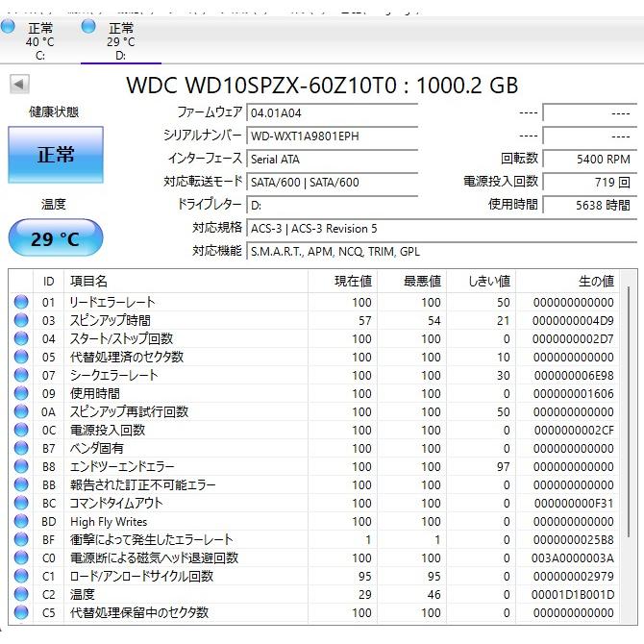Click the status orb for ID 0C 電源投入回数
Viewport: 644px width, 644px height.
click(21, 430)
